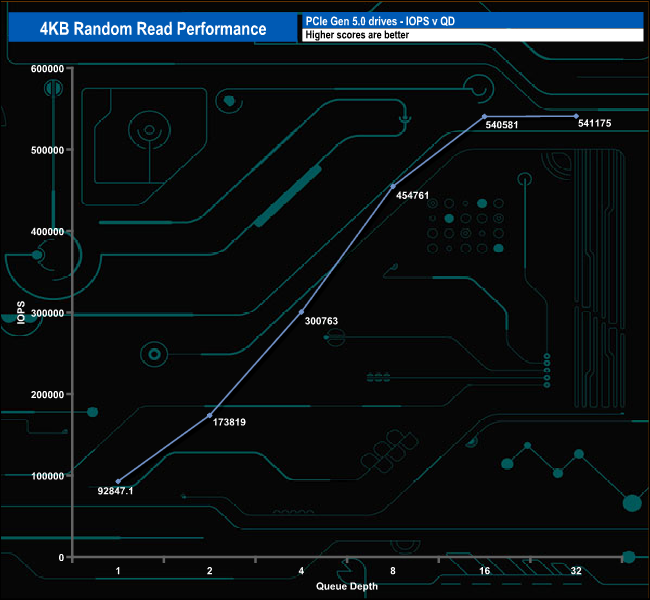Click the 540581 data label
The height and width of the screenshot is (600, 650).
pos(502,126)
